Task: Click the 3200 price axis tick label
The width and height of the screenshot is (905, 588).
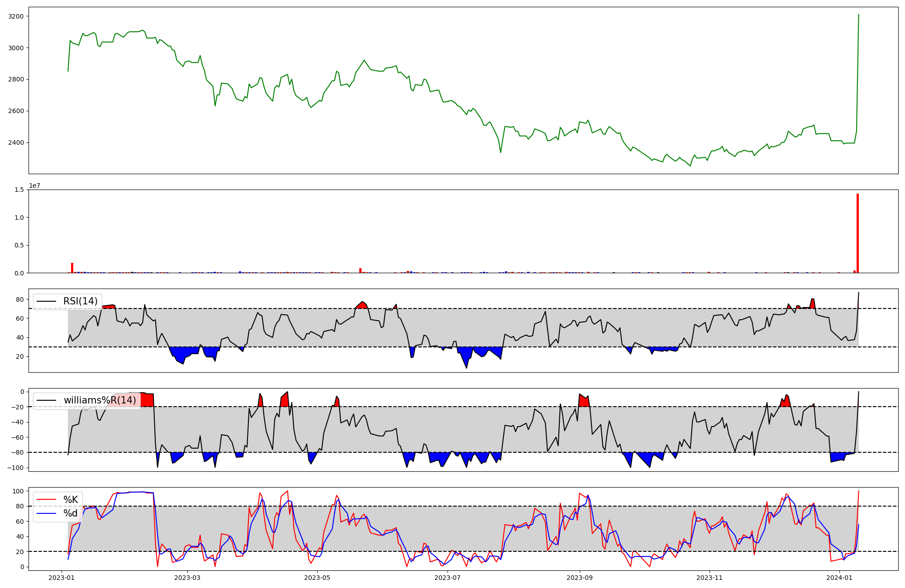Action: tap(16, 16)
